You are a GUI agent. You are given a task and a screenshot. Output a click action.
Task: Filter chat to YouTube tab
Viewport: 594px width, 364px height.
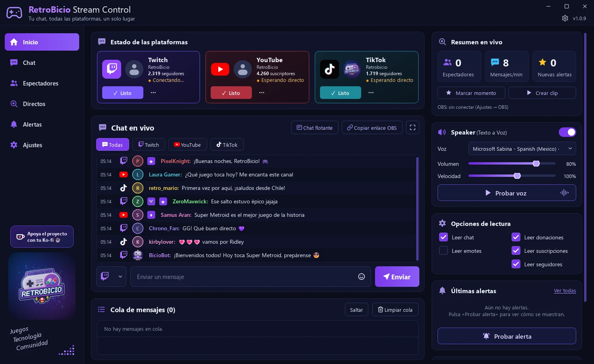[187, 145]
